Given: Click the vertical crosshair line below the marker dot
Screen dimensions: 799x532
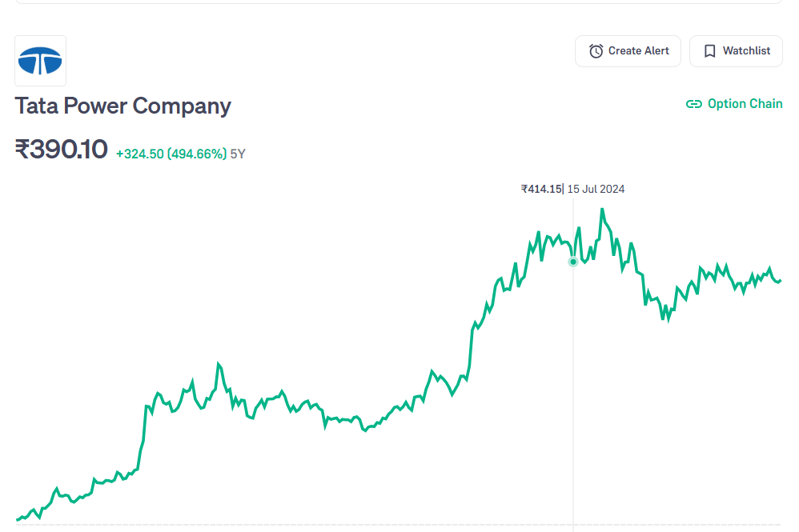Looking at the screenshot, I should 573,400.
